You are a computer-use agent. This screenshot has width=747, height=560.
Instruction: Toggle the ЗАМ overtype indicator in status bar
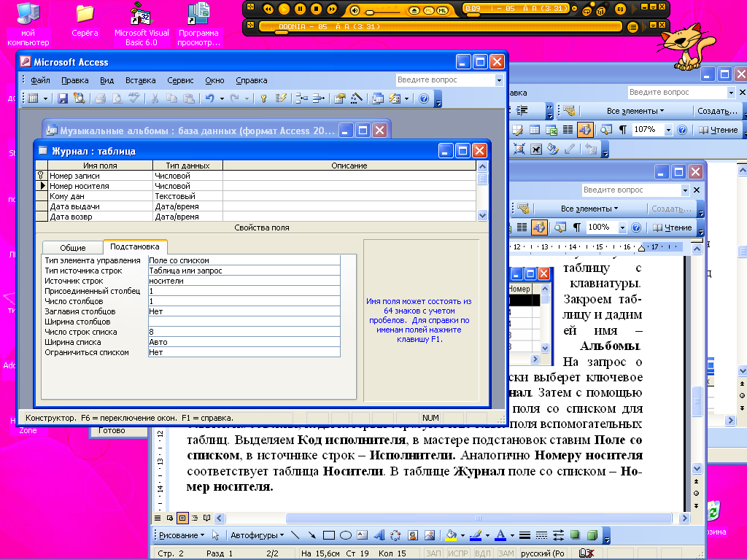[x=506, y=553]
